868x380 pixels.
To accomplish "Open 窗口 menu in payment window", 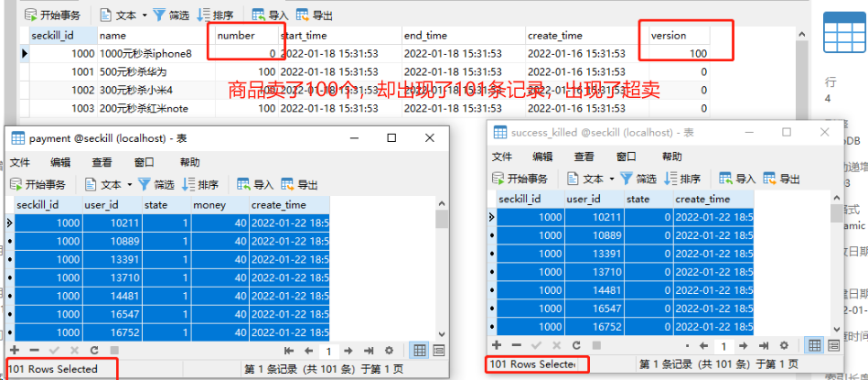I will [144, 162].
